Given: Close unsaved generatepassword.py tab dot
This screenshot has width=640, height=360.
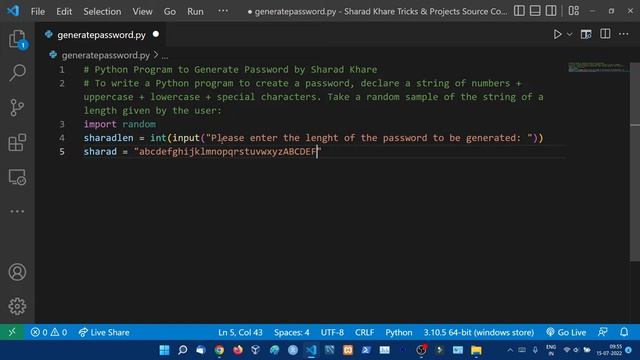Looking at the screenshot, I should point(156,34).
